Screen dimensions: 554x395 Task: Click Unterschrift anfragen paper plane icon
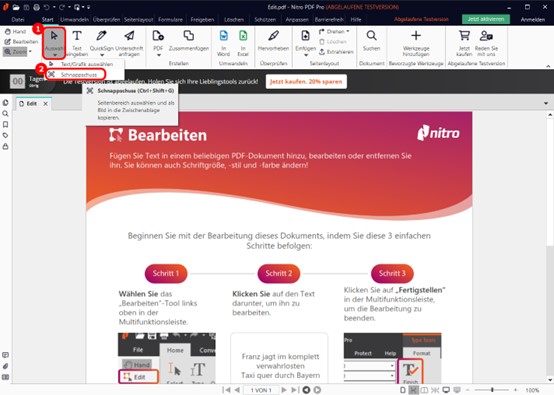(129, 43)
